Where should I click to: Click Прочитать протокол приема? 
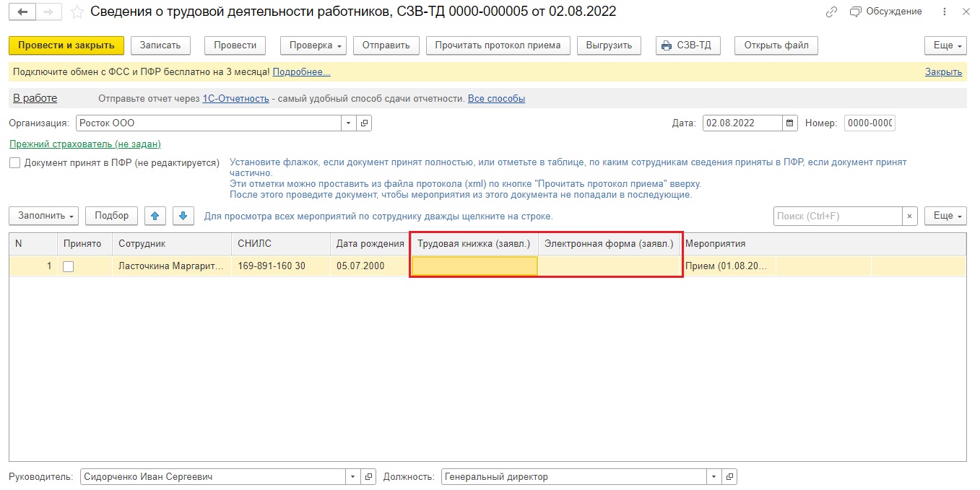[x=498, y=45]
